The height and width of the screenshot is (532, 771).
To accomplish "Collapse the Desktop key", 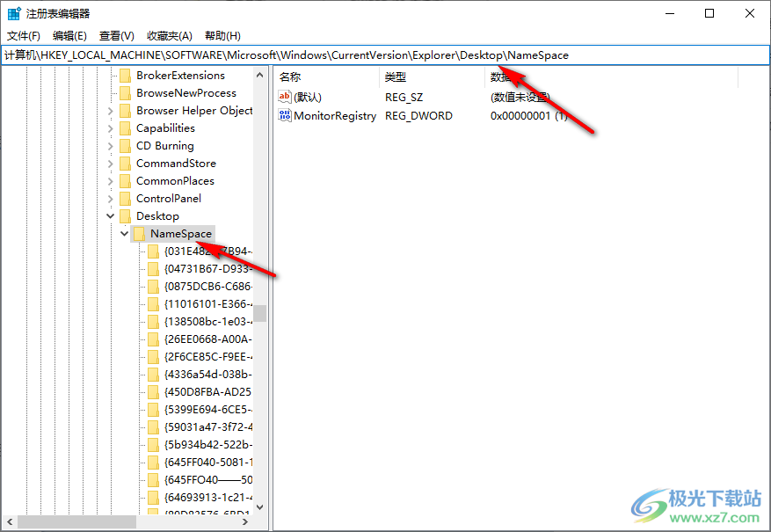I will pos(111,216).
